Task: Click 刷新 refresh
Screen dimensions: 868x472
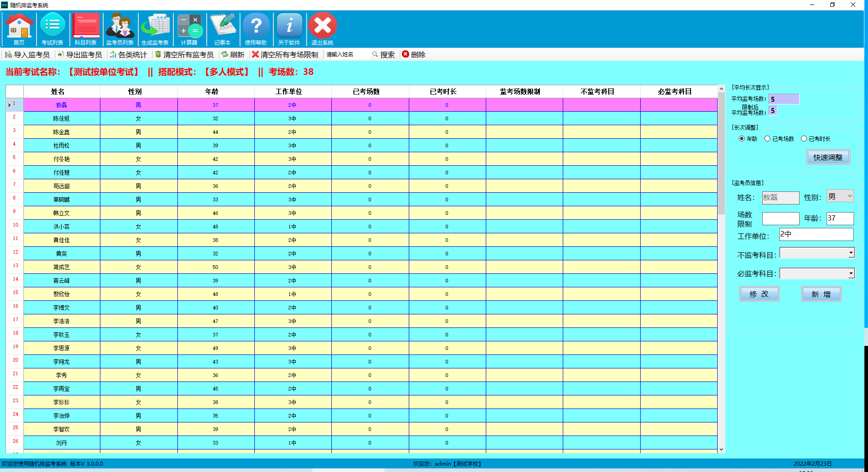Action: click(x=233, y=54)
